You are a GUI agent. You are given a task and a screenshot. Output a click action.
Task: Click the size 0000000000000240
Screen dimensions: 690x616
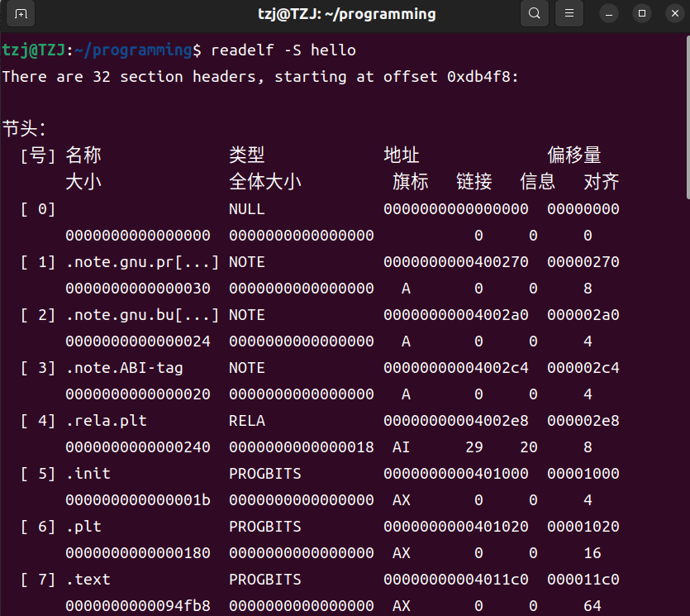tap(138, 447)
